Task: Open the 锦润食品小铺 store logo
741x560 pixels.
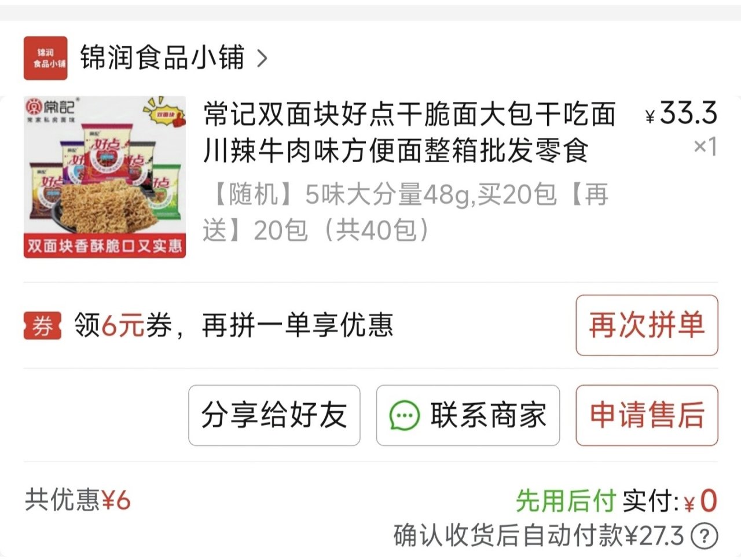Action: (x=45, y=58)
